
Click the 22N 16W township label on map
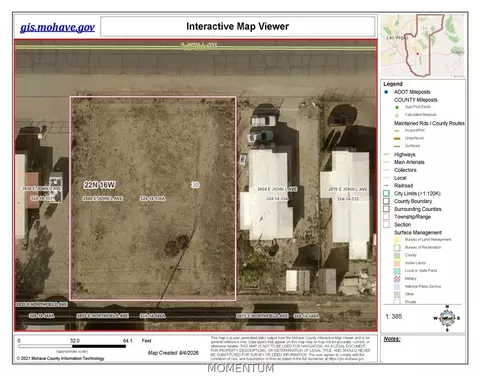[x=99, y=185]
